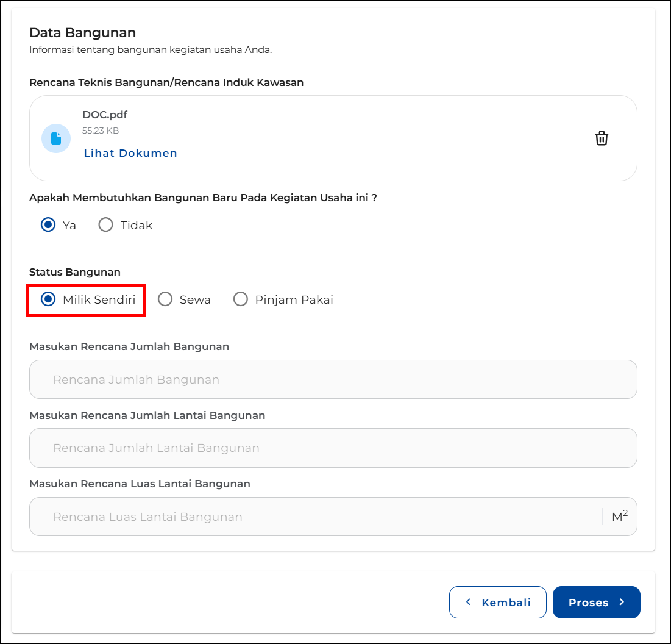671x644 pixels.
Task: Choose Sewa as building status
Action: [165, 299]
